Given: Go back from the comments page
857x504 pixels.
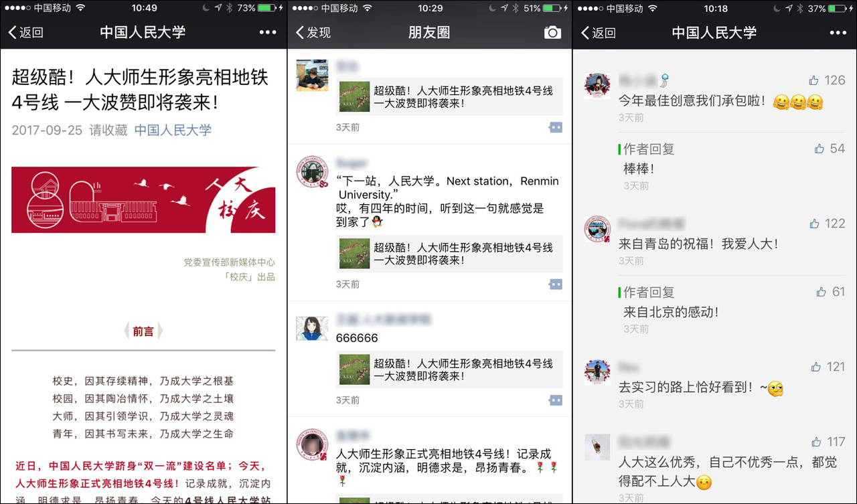Looking at the screenshot, I should coord(598,32).
